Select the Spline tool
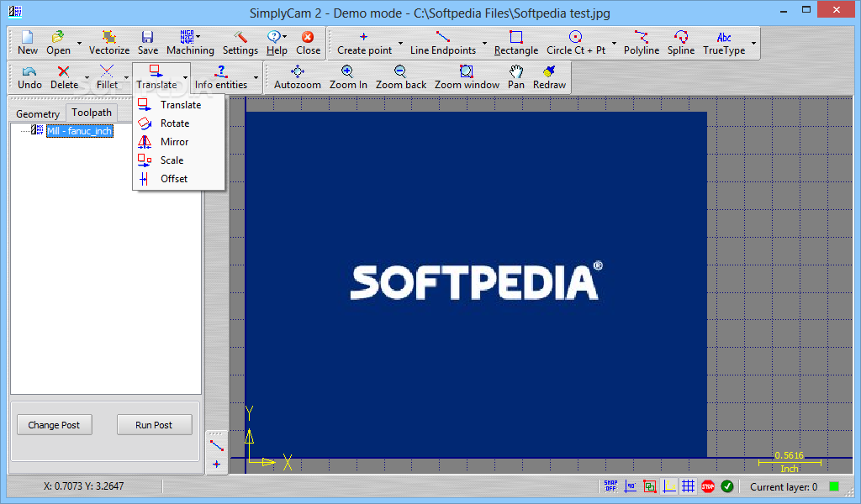The width and height of the screenshot is (861, 504). (681, 43)
